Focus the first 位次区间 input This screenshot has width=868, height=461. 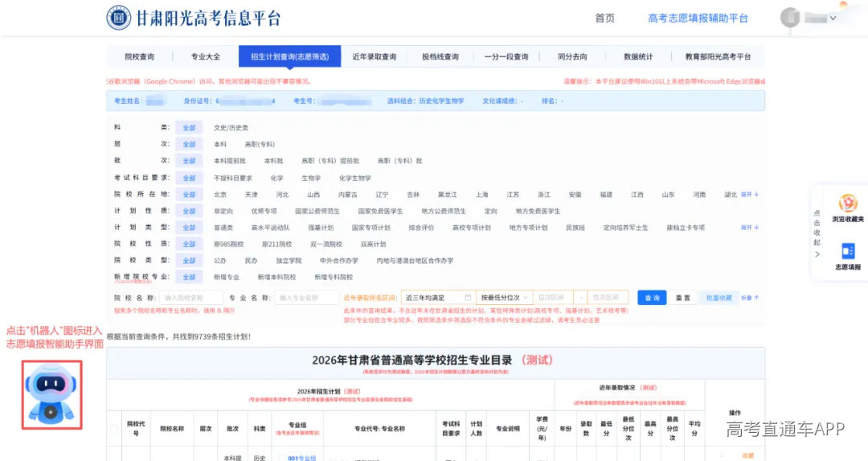pyautogui.click(x=553, y=298)
